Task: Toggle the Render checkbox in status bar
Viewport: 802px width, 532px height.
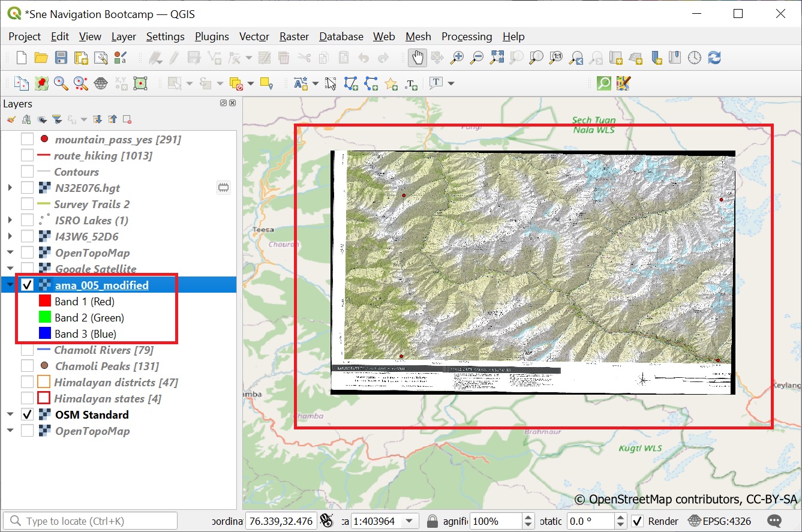Action: tap(638, 521)
